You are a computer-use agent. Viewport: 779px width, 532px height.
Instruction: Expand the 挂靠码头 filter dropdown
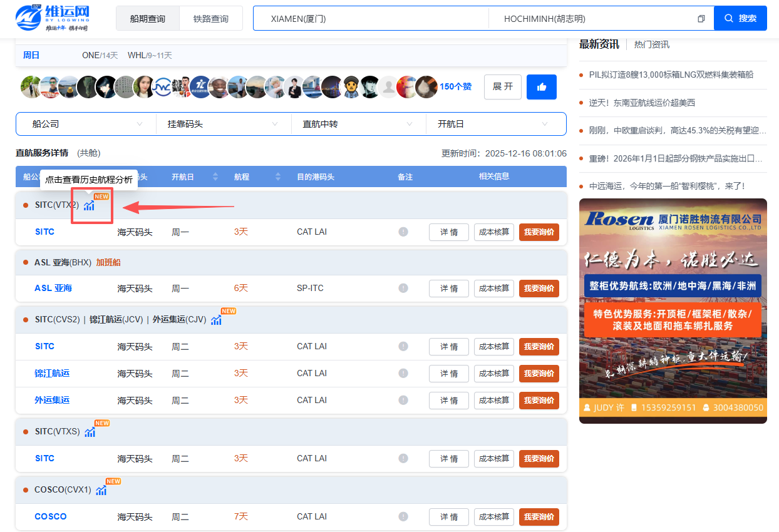(223, 124)
